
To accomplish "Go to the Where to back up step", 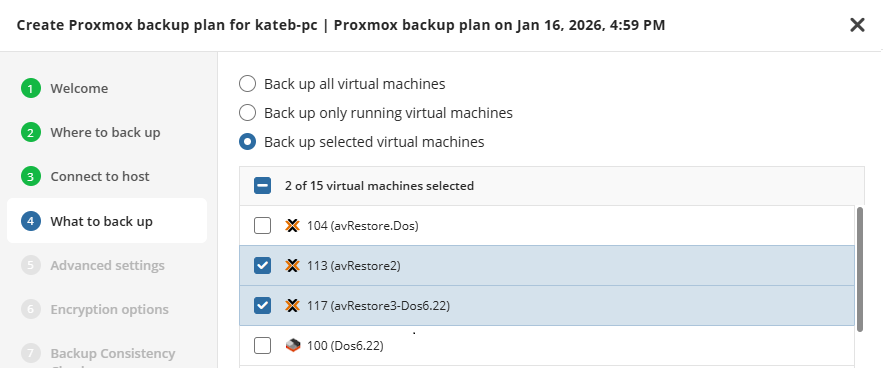I will 105,132.
